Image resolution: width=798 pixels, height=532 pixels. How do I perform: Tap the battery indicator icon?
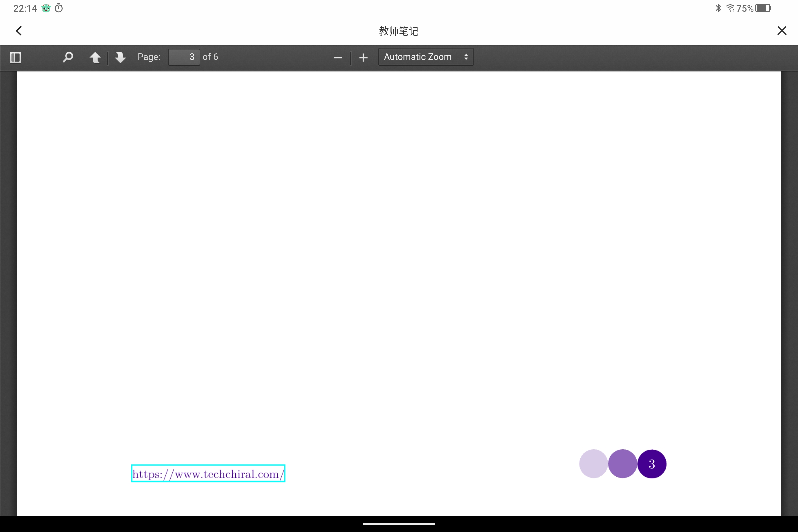click(763, 8)
